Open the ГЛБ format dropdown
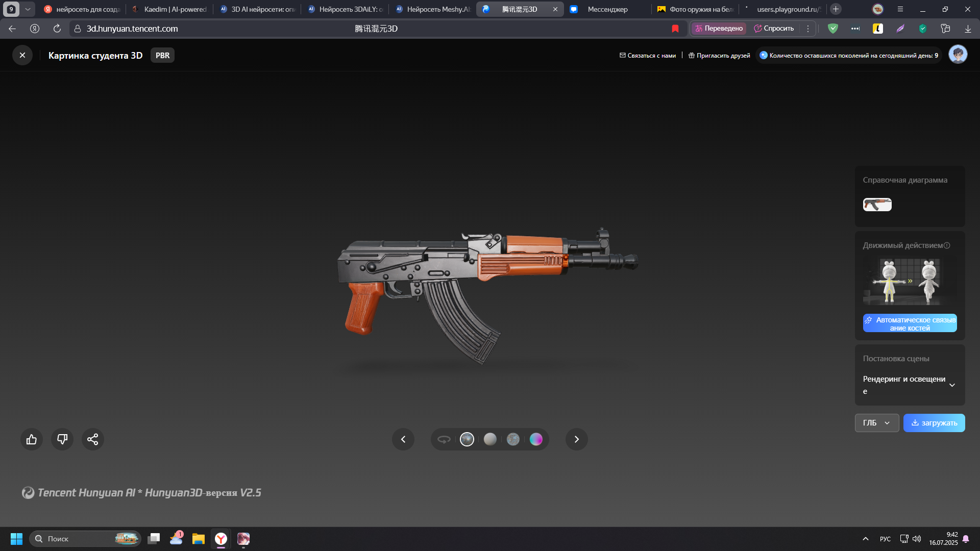Image resolution: width=980 pixels, height=551 pixels. (876, 423)
